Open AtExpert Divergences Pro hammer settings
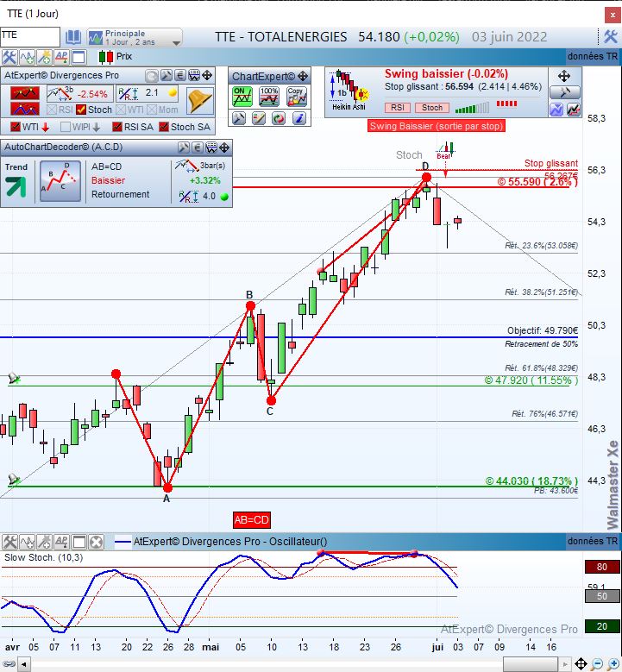This screenshot has width=622, height=672. [166, 76]
